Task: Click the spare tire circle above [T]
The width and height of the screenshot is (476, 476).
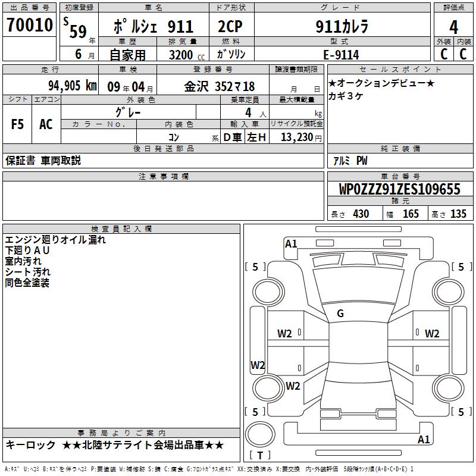Action: [260, 434]
